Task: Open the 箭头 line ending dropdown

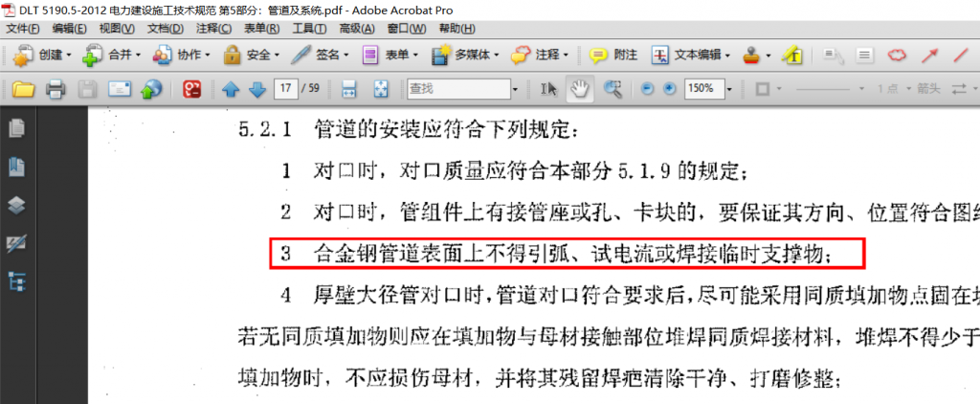Action: pos(928,89)
